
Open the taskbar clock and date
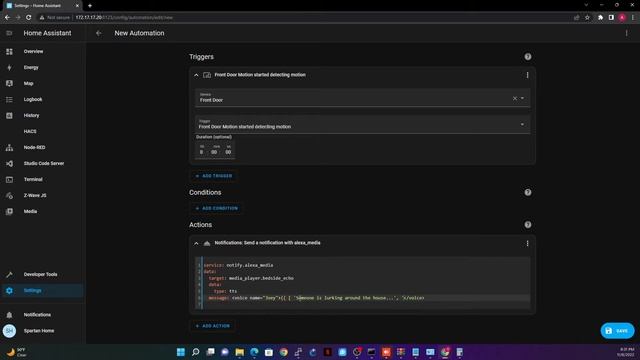click(627, 352)
